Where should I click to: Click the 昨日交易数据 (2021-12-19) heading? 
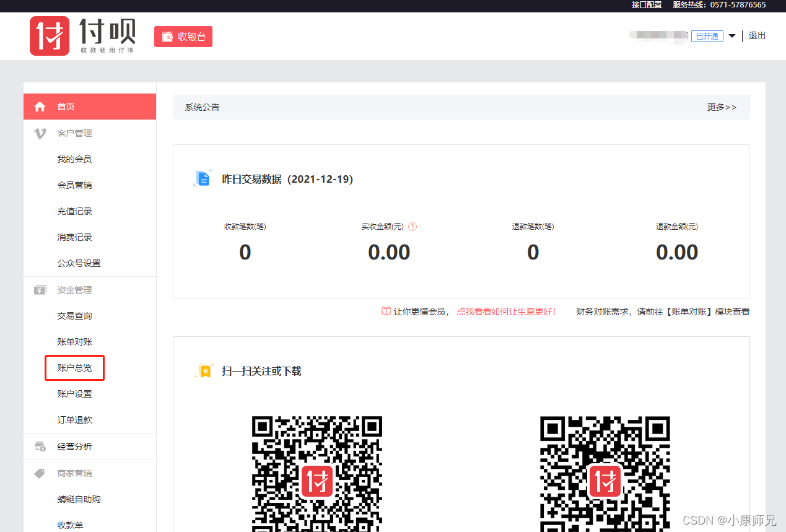click(287, 179)
